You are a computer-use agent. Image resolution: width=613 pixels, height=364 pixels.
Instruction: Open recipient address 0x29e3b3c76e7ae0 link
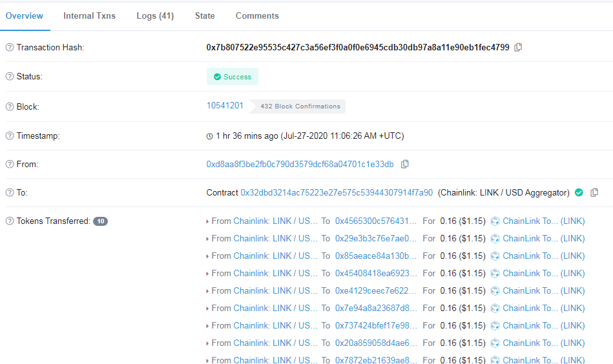coord(376,239)
